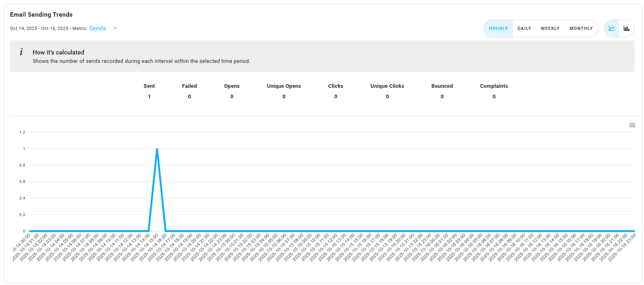
Task: Click the Bounced statistic label
Action: click(x=442, y=86)
